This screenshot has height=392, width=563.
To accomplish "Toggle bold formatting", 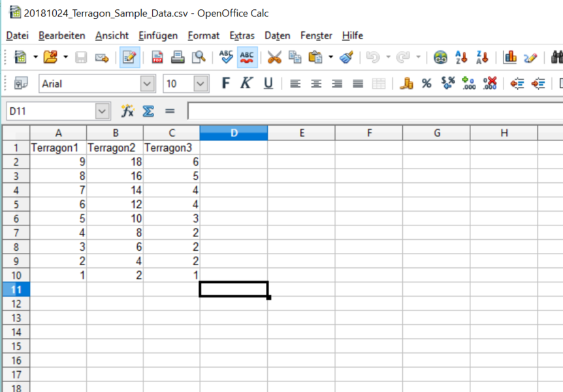I will point(226,84).
